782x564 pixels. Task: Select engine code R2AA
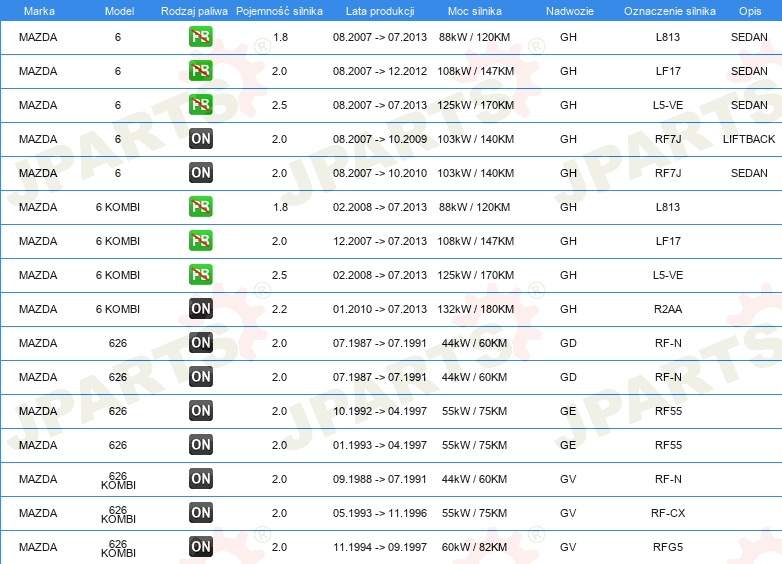(668, 309)
